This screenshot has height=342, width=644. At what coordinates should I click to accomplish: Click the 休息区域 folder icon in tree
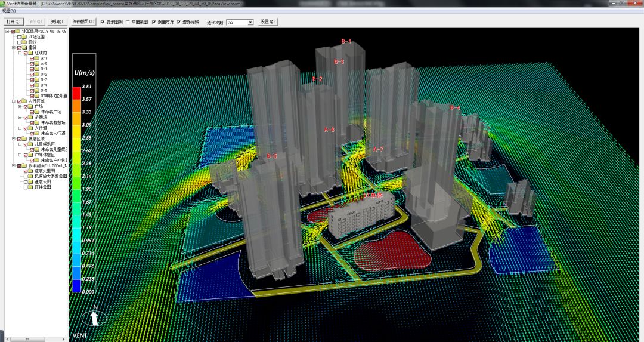[x=24, y=138]
